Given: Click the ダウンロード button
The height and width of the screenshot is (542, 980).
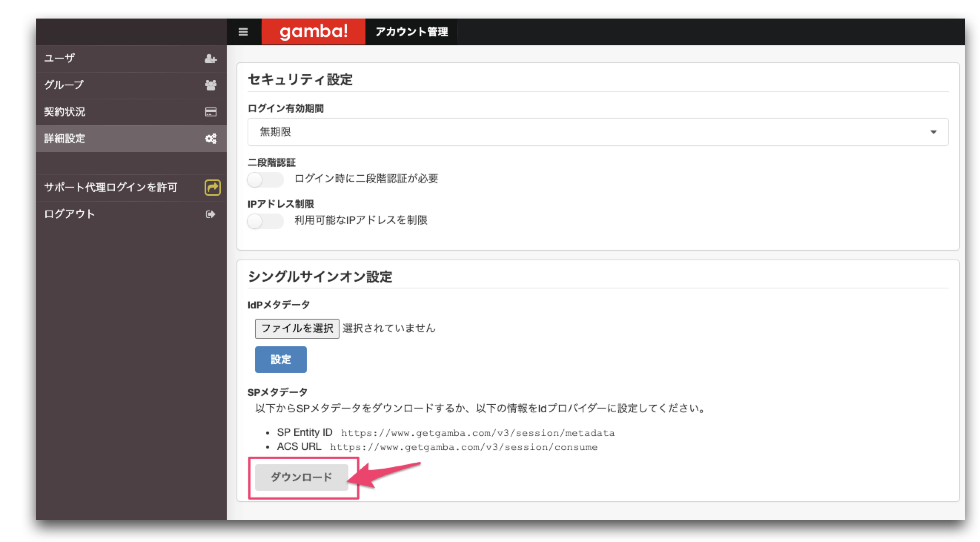Looking at the screenshot, I should 301,477.
